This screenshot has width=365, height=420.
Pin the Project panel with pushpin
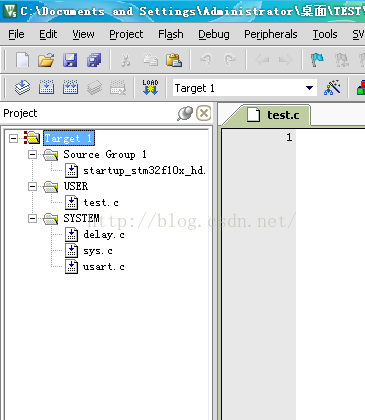click(x=185, y=113)
